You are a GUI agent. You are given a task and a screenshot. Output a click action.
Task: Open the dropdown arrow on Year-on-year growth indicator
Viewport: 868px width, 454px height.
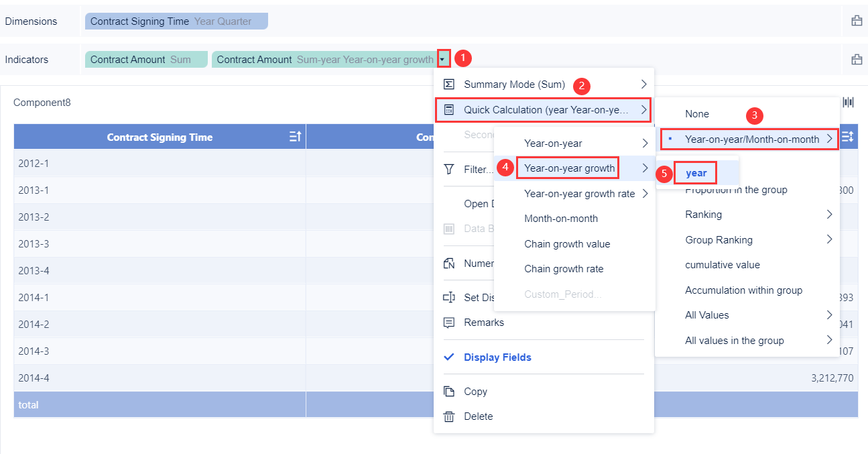pyautogui.click(x=443, y=58)
